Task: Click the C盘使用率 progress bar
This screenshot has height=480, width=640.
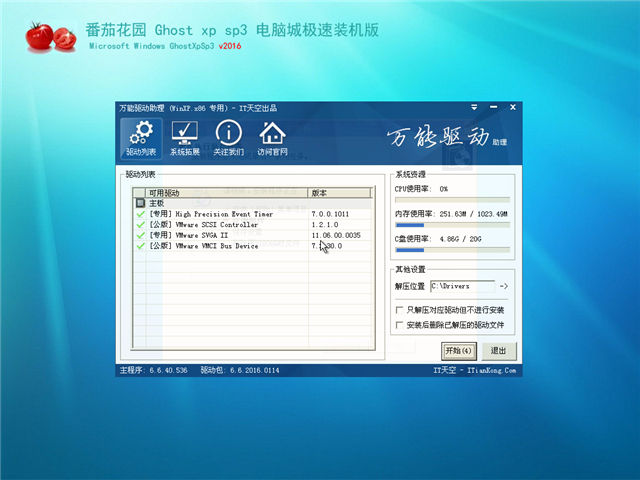Action: pyautogui.click(x=452, y=250)
